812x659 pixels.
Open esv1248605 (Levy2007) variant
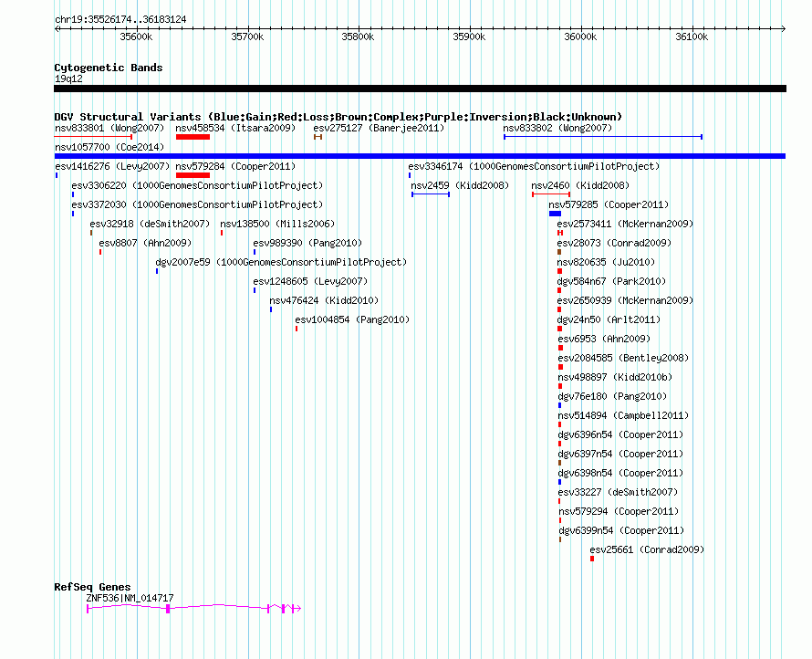tap(310, 281)
